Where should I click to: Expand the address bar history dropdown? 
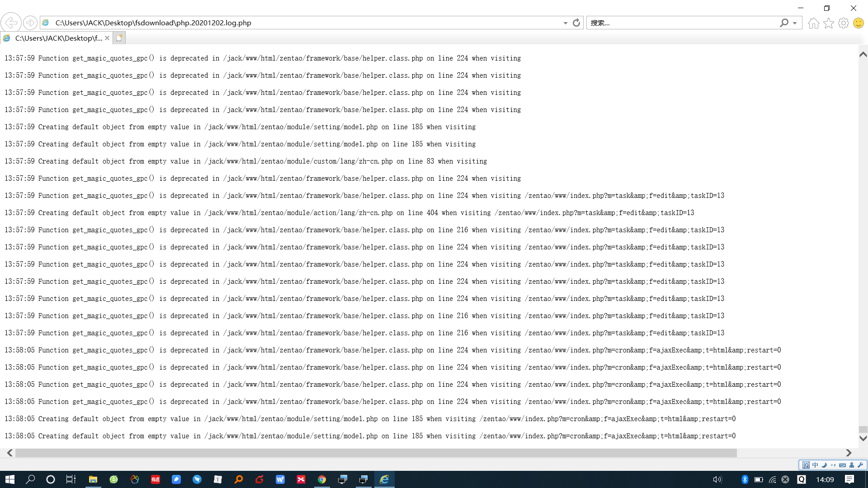pyautogui.click(x=565, y=23)
